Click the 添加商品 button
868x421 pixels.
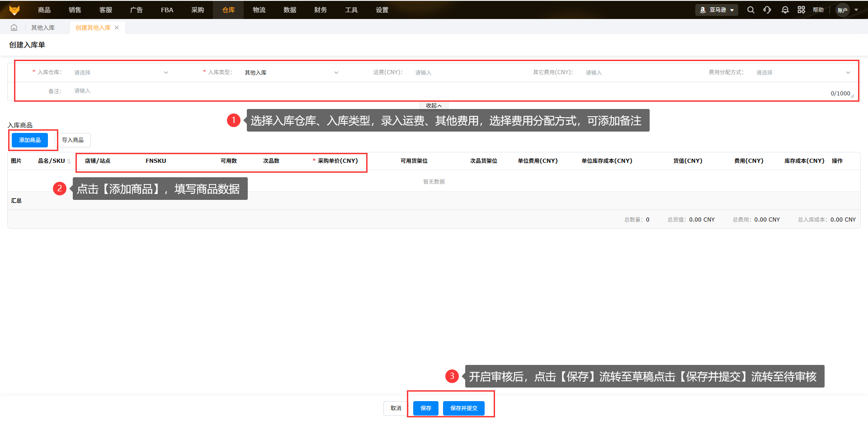tap(30, 140)
